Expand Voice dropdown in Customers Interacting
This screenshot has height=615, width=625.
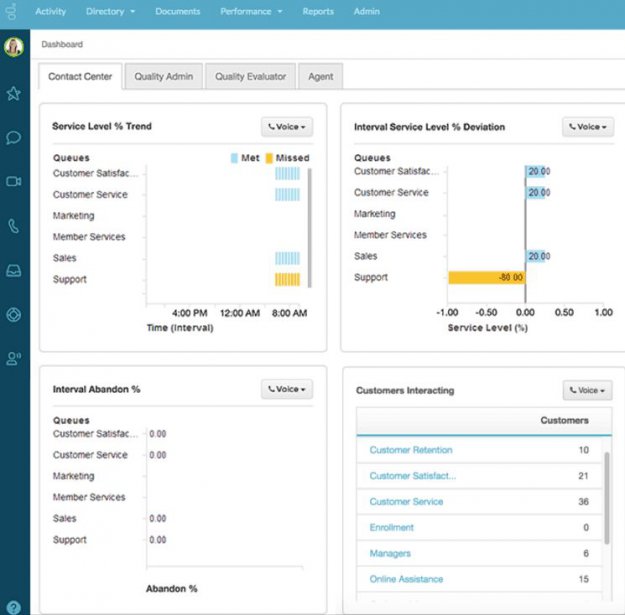587,391
